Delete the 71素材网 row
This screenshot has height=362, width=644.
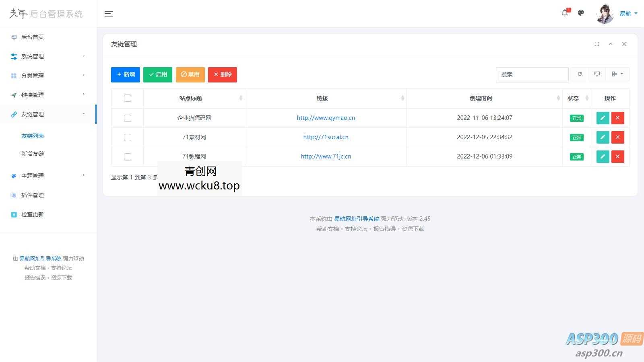click(617, 137)
